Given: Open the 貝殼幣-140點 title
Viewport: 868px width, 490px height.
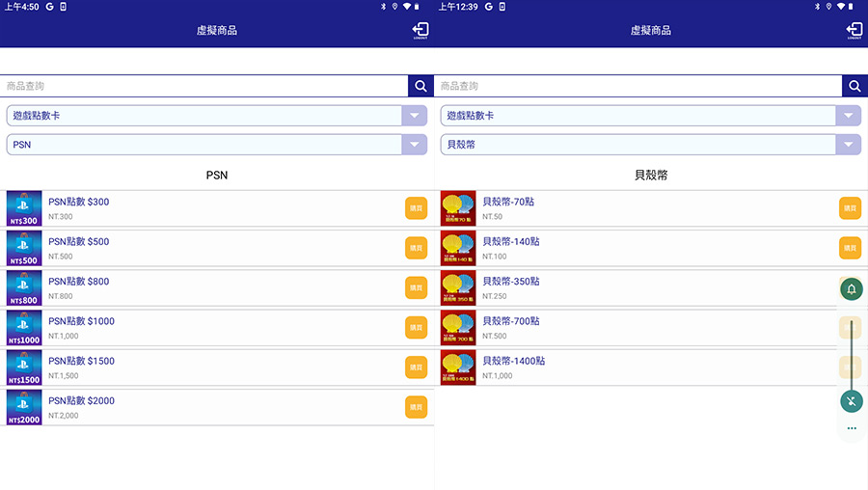Looking at the screenshot, I should point(511,242).
